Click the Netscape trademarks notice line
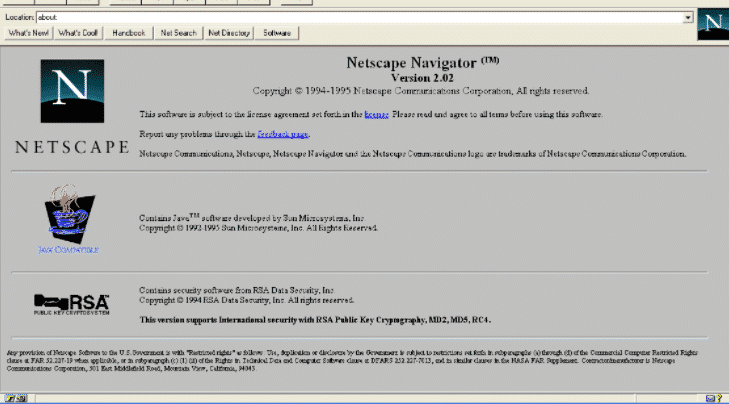This screenshot has height=404, width=729. 412,154
